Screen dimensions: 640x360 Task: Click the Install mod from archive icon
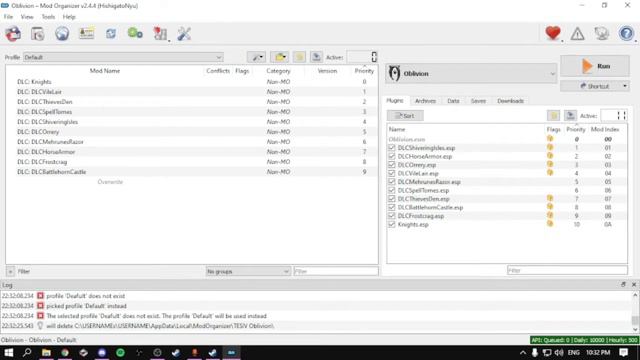(38, 34)
